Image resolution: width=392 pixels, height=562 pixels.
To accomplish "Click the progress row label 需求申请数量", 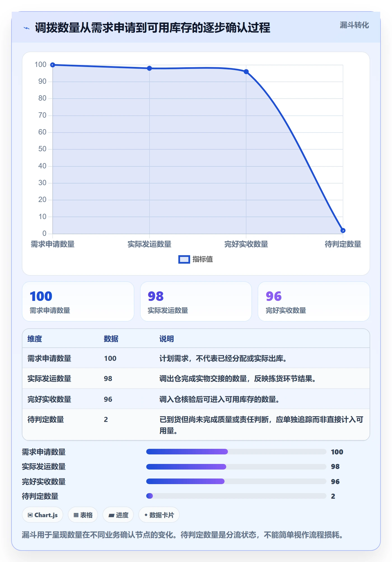I will pyautogui.click(x=44, y=452).
